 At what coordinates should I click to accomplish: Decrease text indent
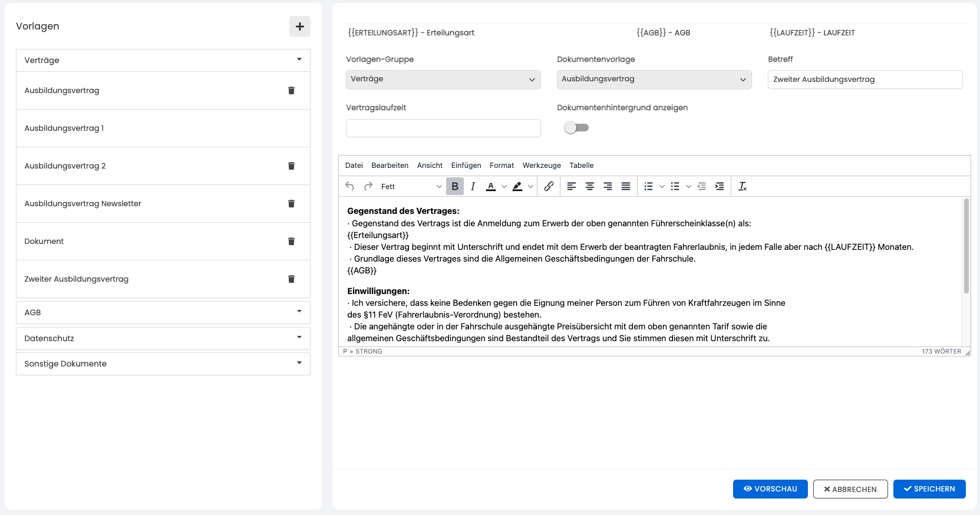(x=702, y=186)
